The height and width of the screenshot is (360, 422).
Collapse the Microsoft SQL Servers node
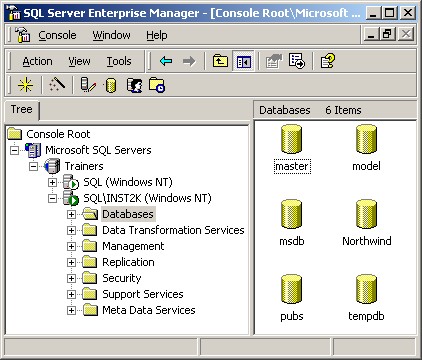point(14,150)
